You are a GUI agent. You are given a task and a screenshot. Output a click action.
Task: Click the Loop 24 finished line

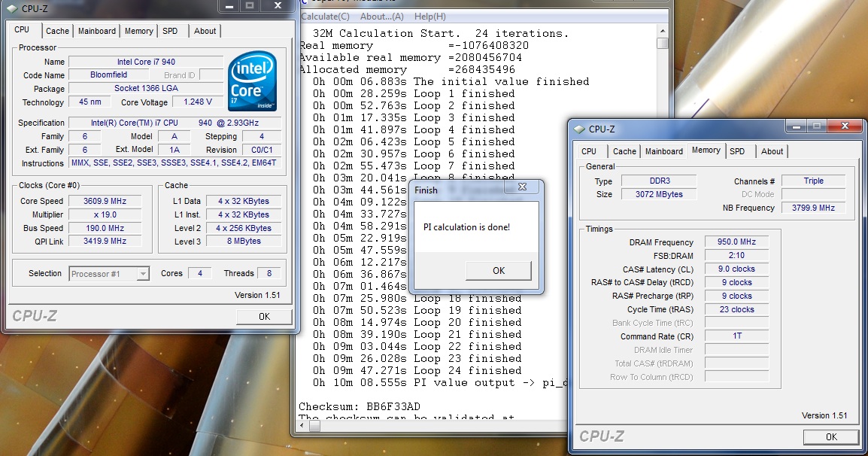coord(417,371)
